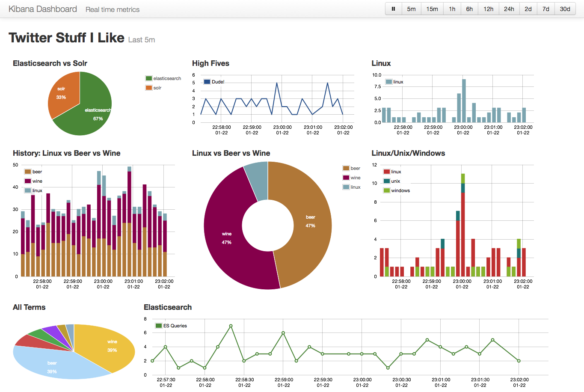The width and height of the screenshot is (584, 392).
Task: Toggle green windows legend swatch
Action: [x=387, y=190]
